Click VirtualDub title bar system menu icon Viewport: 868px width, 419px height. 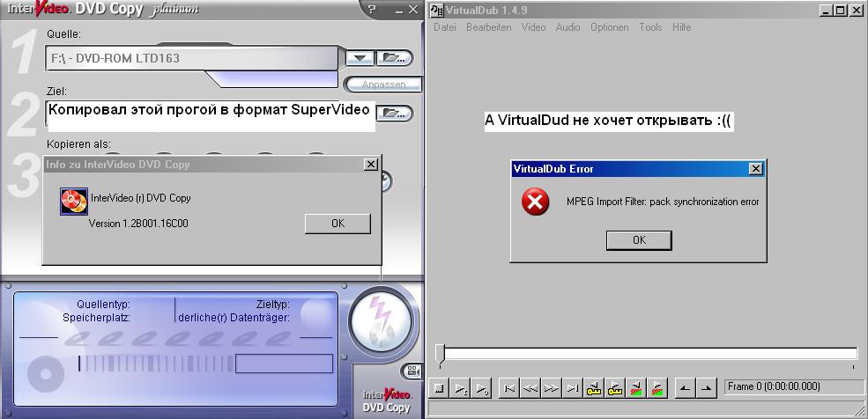tap(437, 10)
